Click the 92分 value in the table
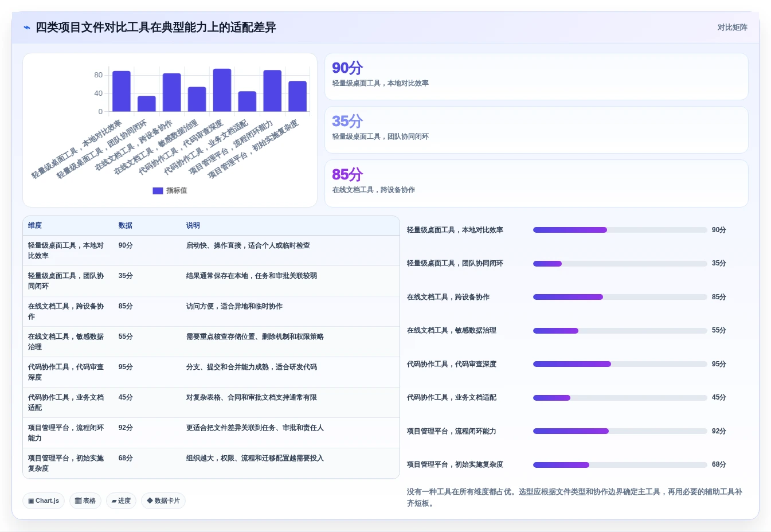Image resolution: width=771 pixels, height=532 pixels. [126, 428]
